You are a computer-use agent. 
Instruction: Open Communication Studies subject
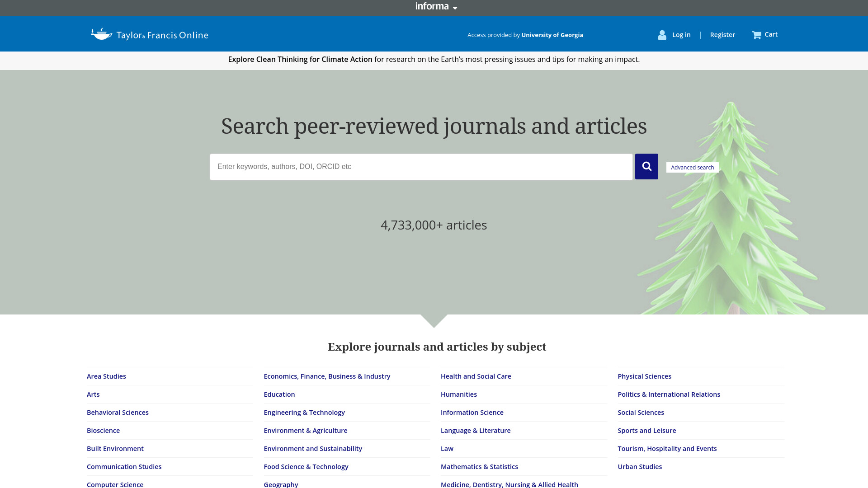(124, 467)
